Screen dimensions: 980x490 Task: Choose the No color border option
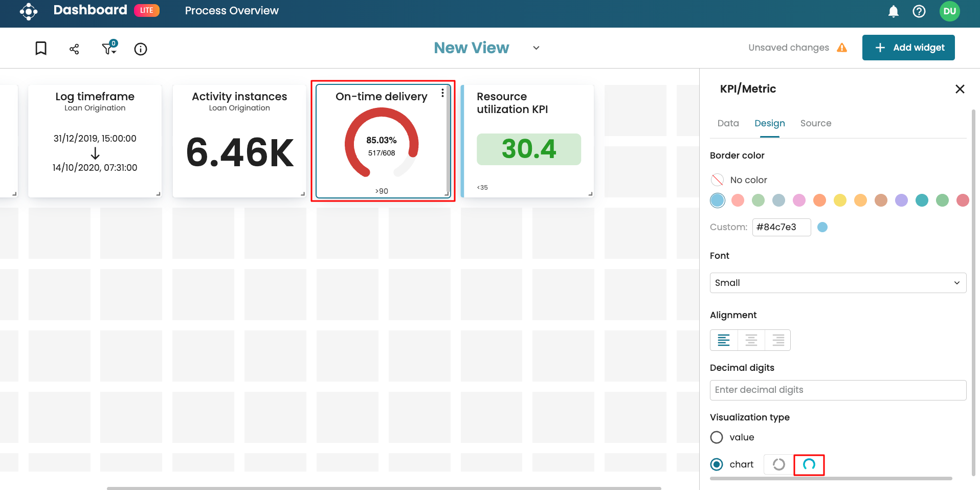(x=717, y=180)
